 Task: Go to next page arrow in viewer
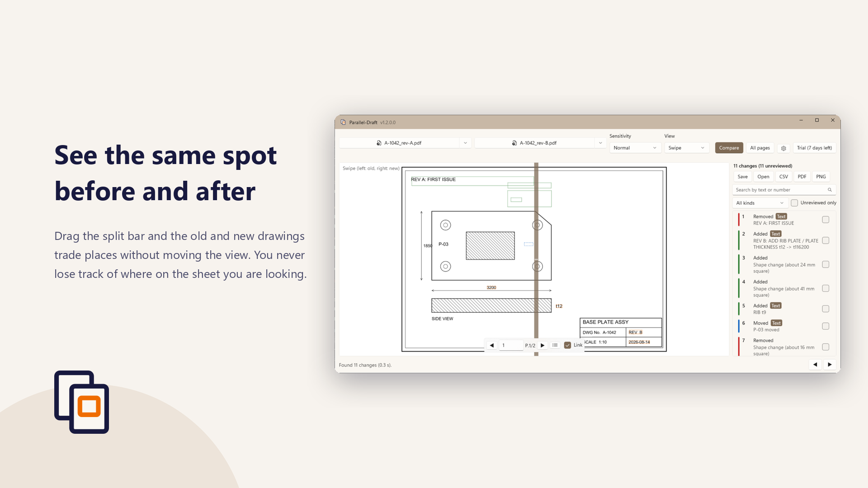point(542,345)
